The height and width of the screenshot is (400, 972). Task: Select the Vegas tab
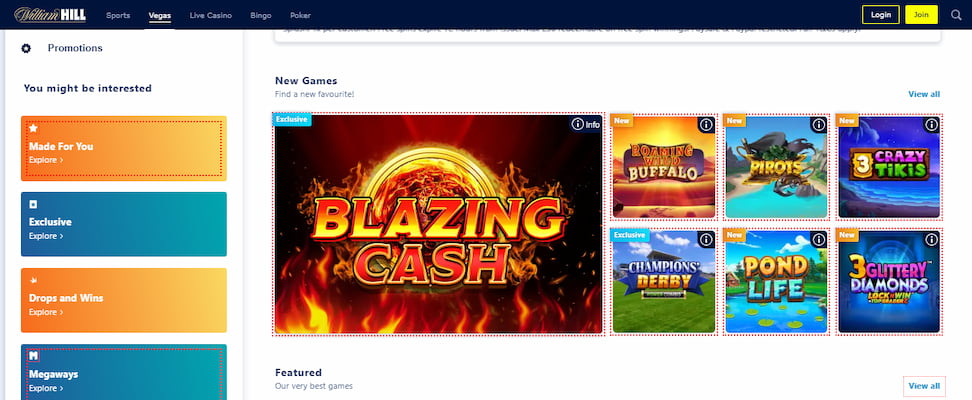coord(160,16)
